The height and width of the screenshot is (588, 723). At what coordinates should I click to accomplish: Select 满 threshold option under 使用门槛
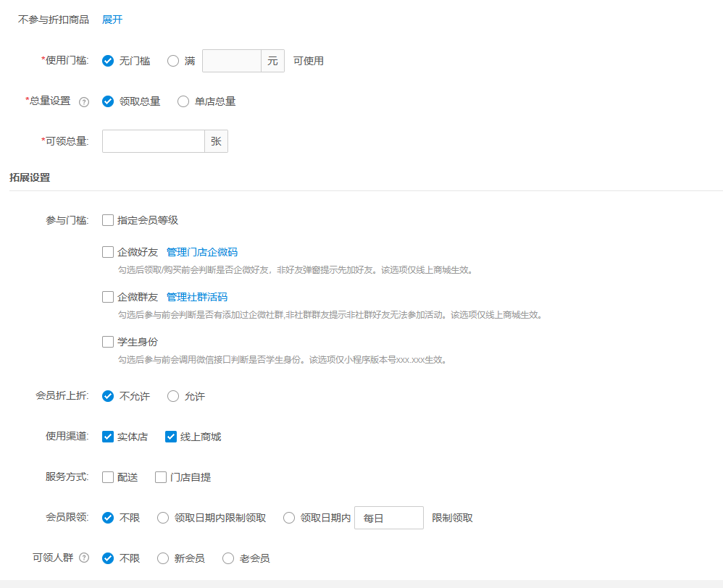(x=173, y=61)
